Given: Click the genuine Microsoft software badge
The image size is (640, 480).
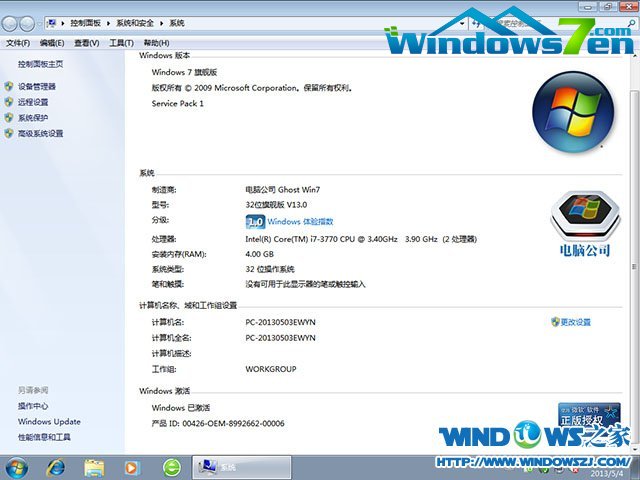Looking at the screenshot, I should (589, 413).
